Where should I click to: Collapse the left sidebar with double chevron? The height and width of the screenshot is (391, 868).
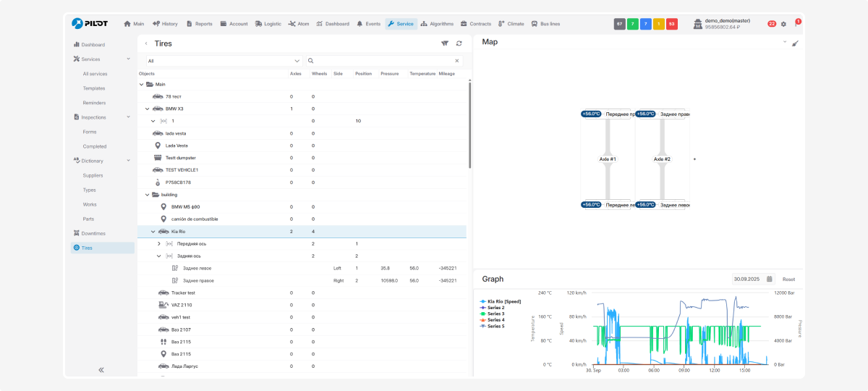click(101, 369)
